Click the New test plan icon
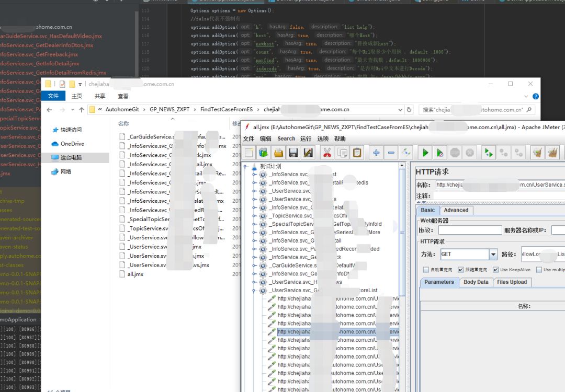 click(248, 153)
